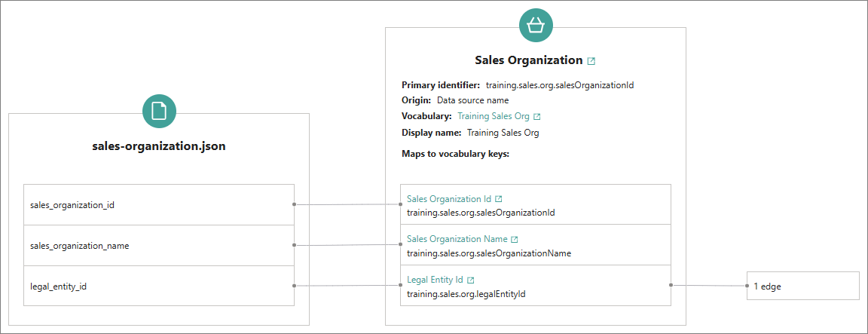This screenshot has width=868, height=334.
Task: Click the Origin value Data source name
Action: point(472,101)
